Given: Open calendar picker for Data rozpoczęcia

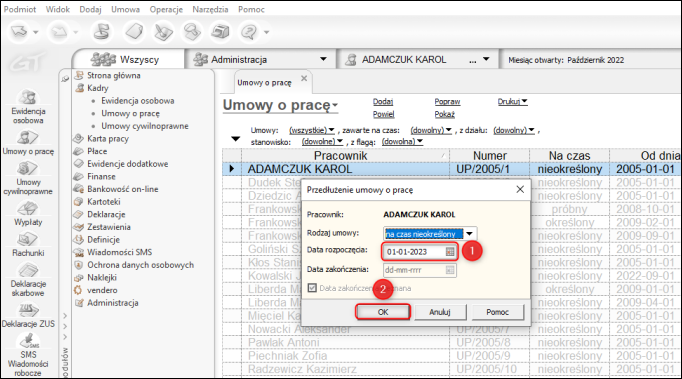Looking at the screenshot, I should tap(450, 252).
